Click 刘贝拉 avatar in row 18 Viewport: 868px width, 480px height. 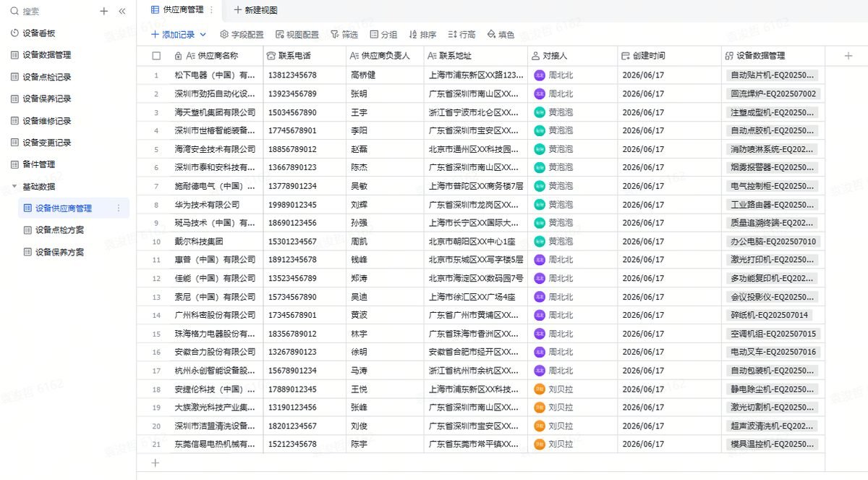539,389
